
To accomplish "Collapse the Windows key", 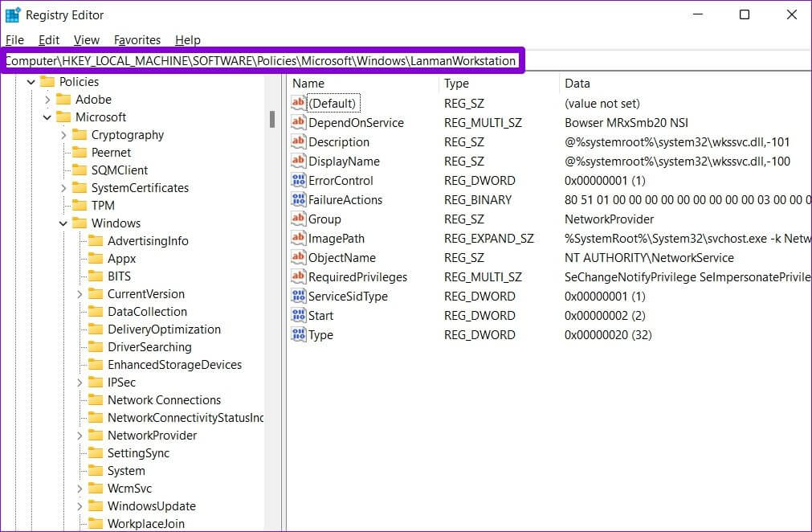I will (x=63, y=223).
